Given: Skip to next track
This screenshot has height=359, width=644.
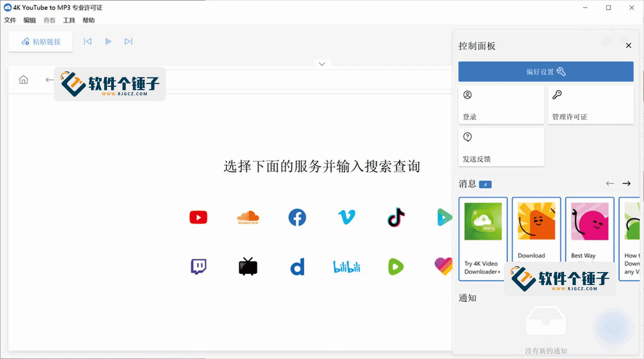Looking at the screenshot, I should point(128,41).
